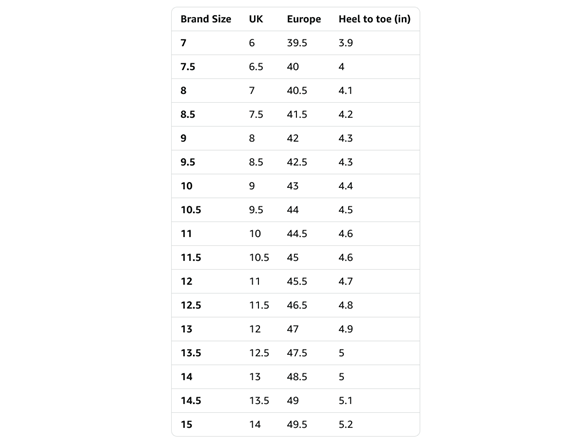Click the 4.5 heel to toe value
The height and width of the screenshot is (441, 588).
345,210
